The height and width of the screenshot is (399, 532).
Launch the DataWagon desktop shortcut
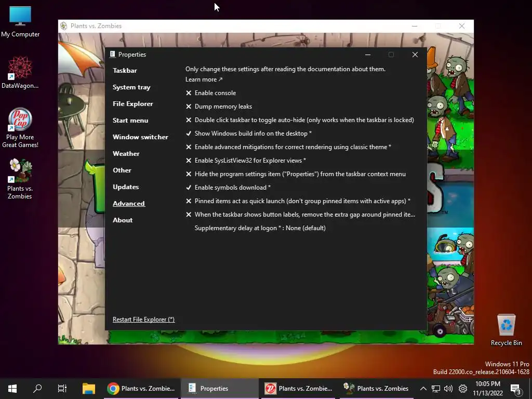20,73
